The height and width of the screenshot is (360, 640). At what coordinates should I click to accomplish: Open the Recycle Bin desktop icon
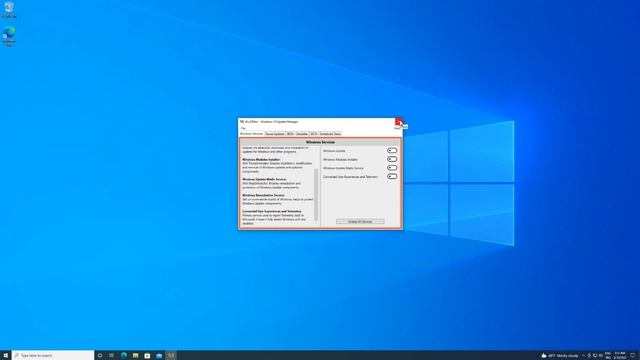tap(9, 10)
